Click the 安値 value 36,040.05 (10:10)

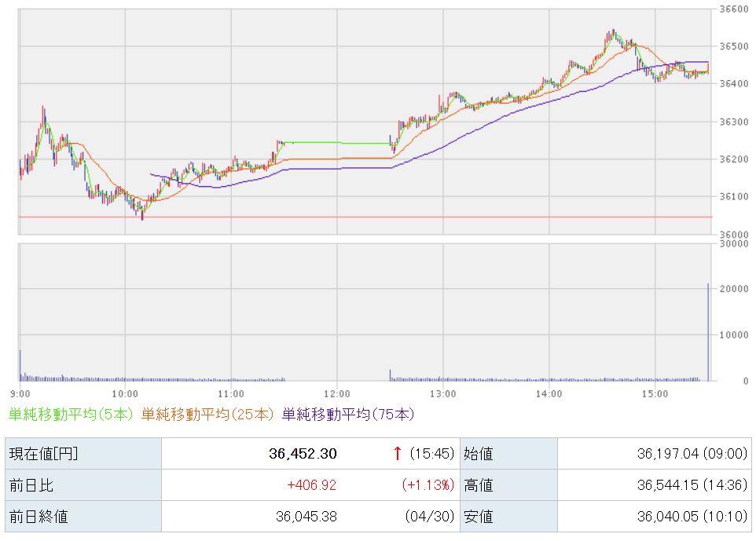coord(692,517)
